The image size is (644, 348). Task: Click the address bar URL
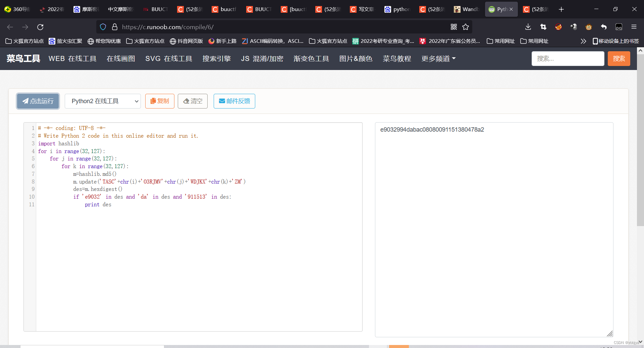(168, 27)
